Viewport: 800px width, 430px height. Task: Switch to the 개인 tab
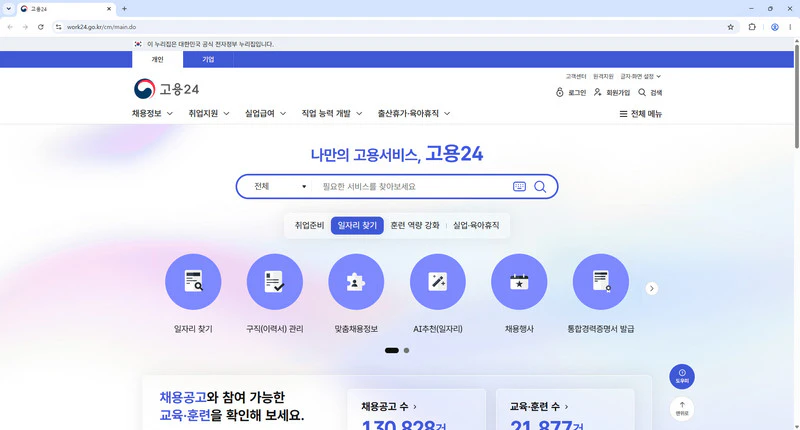click(157, 59)
